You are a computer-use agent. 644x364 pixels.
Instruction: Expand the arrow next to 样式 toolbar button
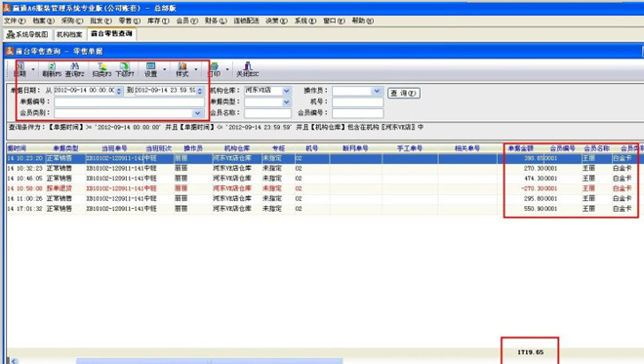coord(195,69)
